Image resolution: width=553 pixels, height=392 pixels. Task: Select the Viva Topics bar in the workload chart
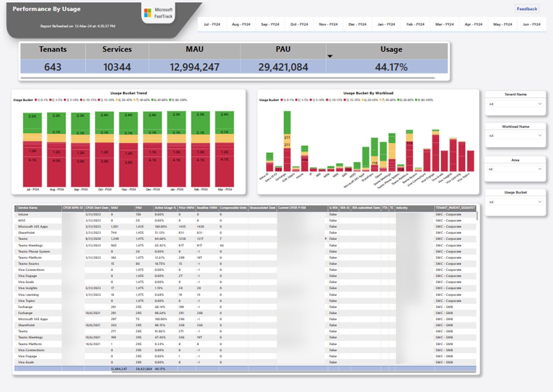click(x=471, y=161)
